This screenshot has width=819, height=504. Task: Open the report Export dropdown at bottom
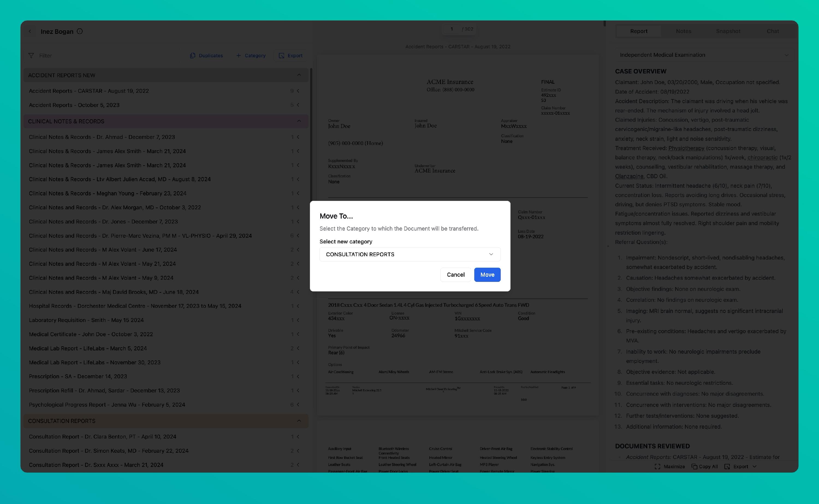(x=741, y=466)
